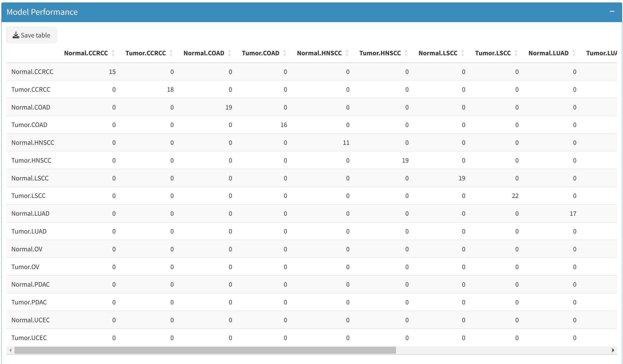Click the Normal.CCRCC column header text
The image size is (623, 364).
(x=86, y=53)
